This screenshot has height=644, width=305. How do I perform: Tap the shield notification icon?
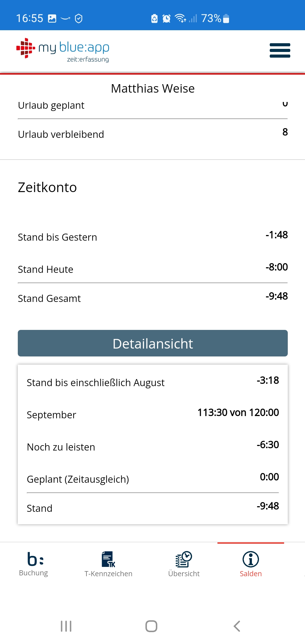pos(79,19)
